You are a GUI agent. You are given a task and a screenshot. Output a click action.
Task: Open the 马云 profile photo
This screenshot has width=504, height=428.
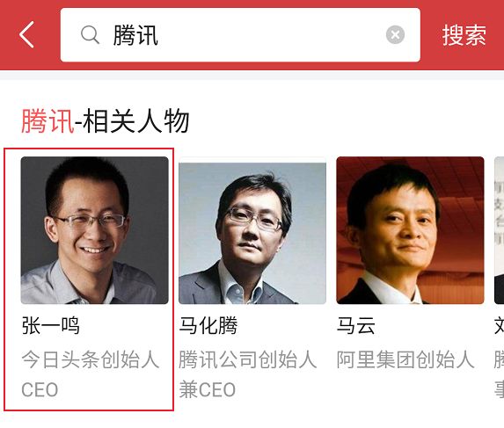point(410,230)
